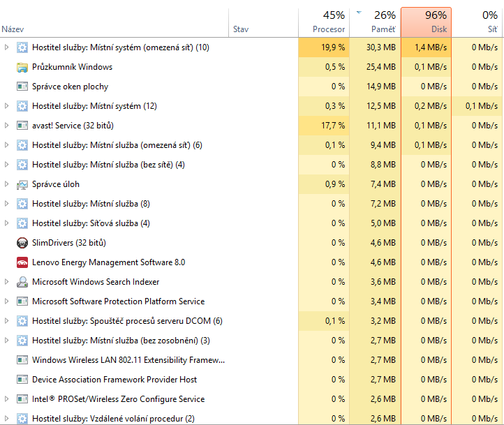The width and height of the screenshot is (504, 425).
Task: Expand Spouštěč procesů serveru DCOM group
Action: [7, 321]
